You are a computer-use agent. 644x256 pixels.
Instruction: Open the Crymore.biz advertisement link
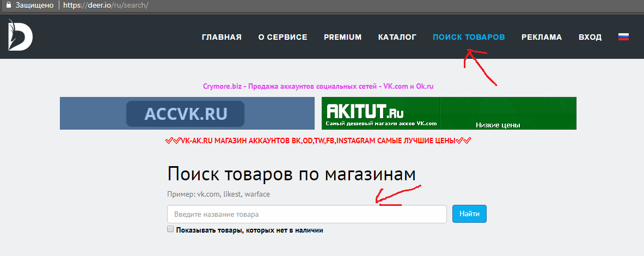(x=318, y=87)
